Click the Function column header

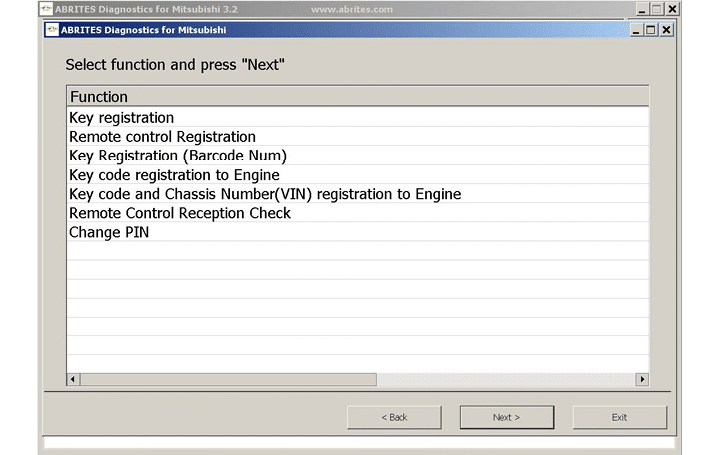pyautogui.click(x=98, y=97)
